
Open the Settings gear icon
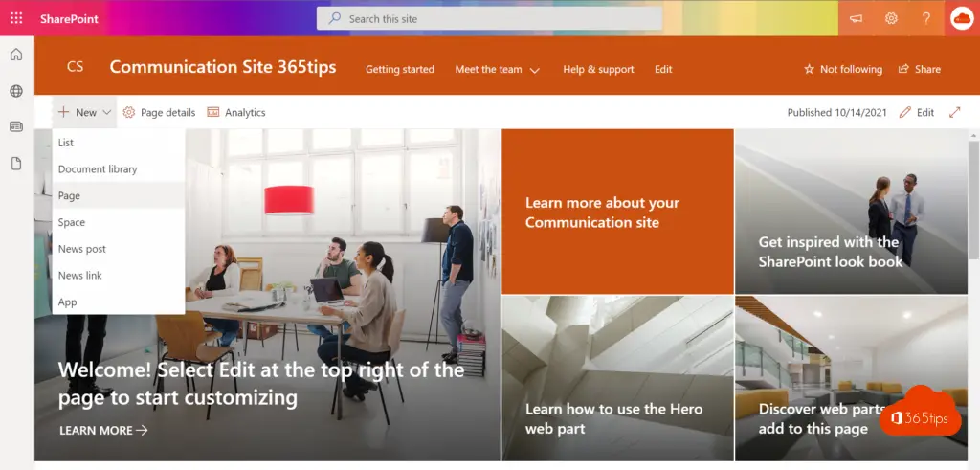click(x=891, y=18)
